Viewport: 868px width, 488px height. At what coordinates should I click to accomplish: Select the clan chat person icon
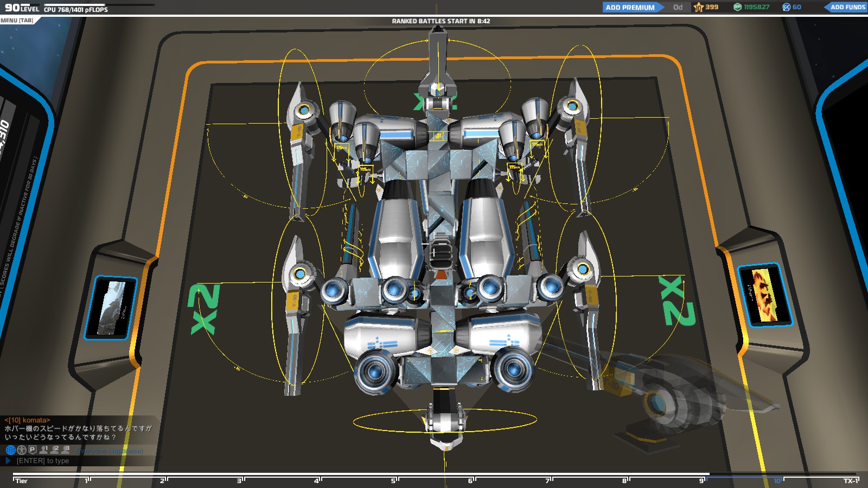coord(22,450)
